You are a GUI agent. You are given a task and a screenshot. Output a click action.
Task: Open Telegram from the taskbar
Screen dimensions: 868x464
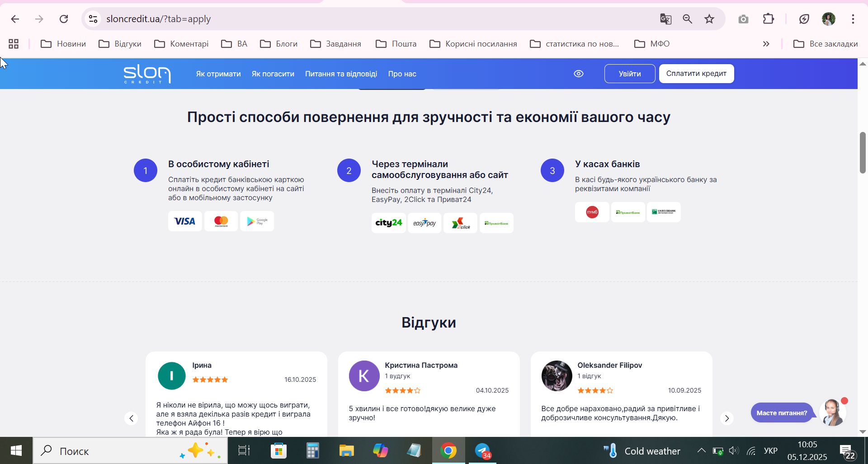click(x=483, y=450)
